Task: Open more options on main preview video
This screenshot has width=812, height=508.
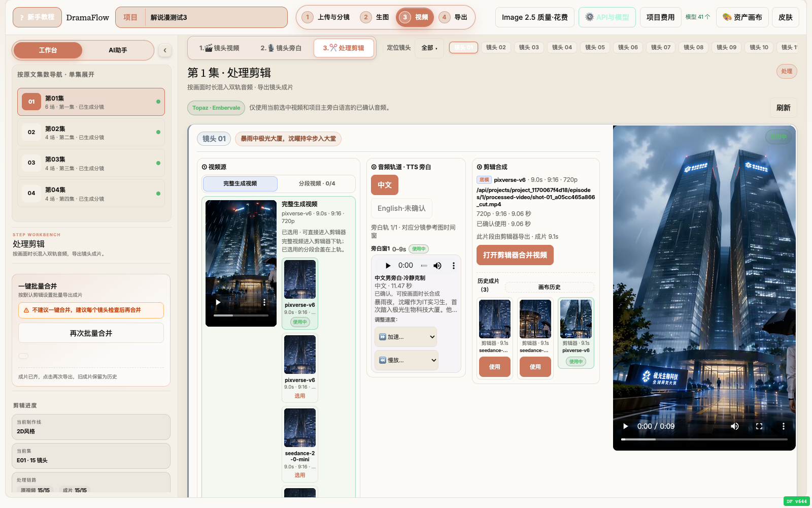Action: (x=783, y=426)
